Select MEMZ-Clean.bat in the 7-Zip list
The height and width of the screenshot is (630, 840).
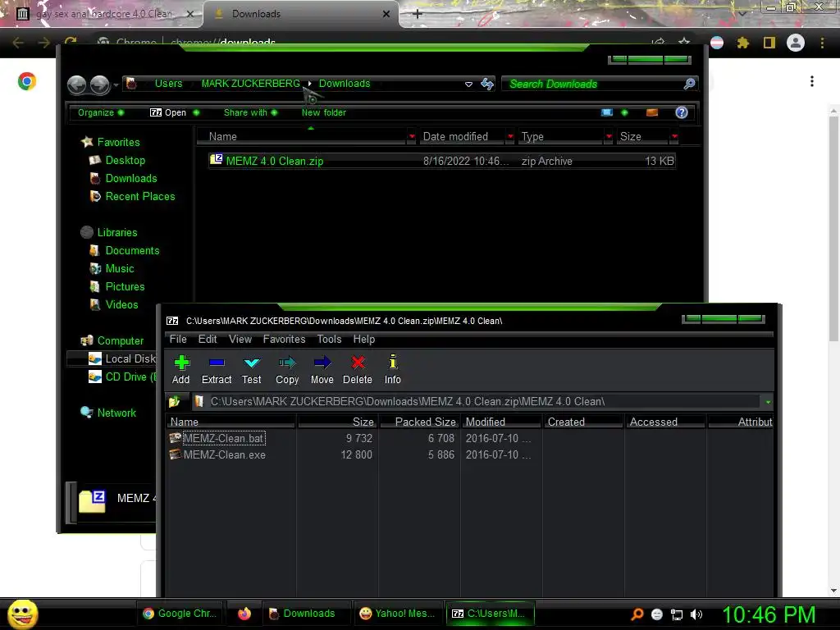[224, 438]
